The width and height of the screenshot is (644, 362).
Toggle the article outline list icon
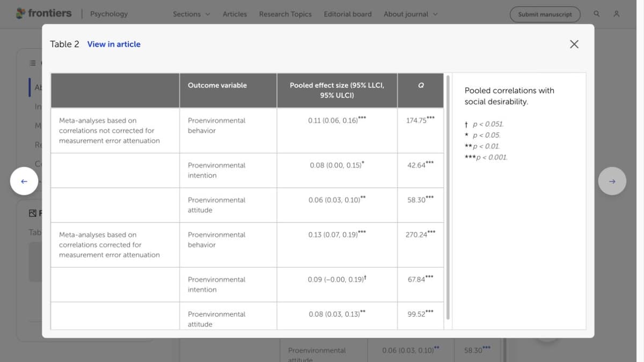point(32,63)
